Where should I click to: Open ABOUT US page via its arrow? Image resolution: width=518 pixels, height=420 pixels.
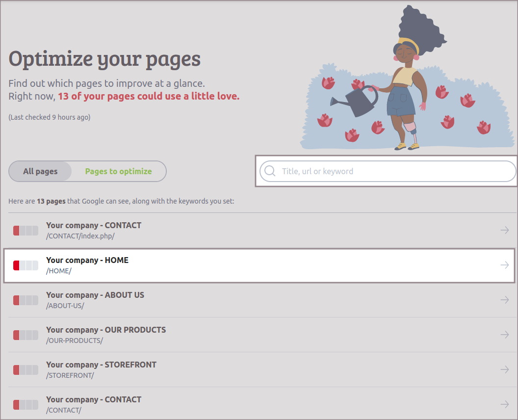coord(504,300)
